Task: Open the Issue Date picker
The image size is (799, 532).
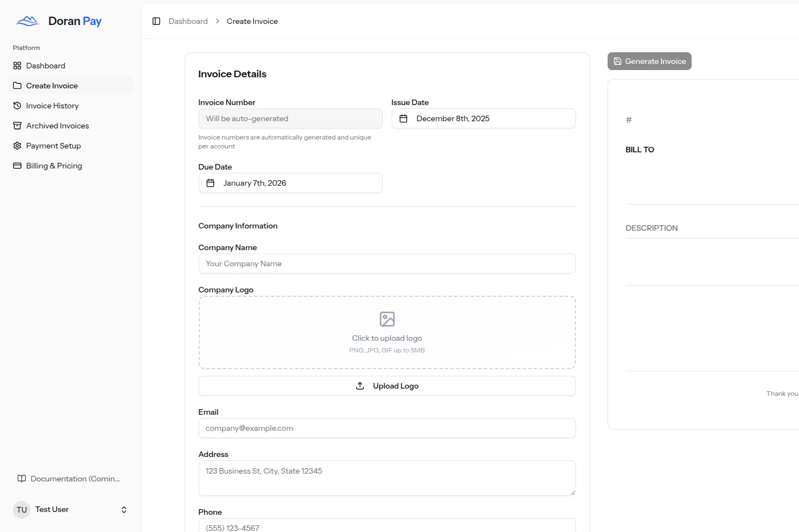Action: pos(483,118)
